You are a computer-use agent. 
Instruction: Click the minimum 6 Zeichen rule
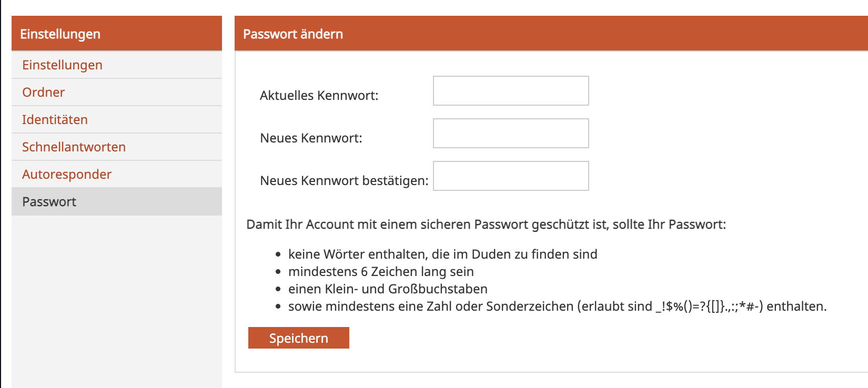[x=381, y=272]
